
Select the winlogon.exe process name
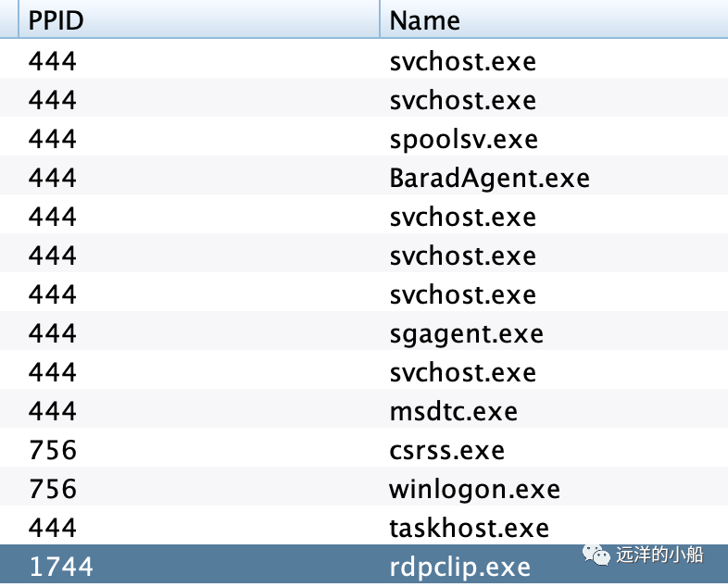pyautogui.click(x=474, y=490)
